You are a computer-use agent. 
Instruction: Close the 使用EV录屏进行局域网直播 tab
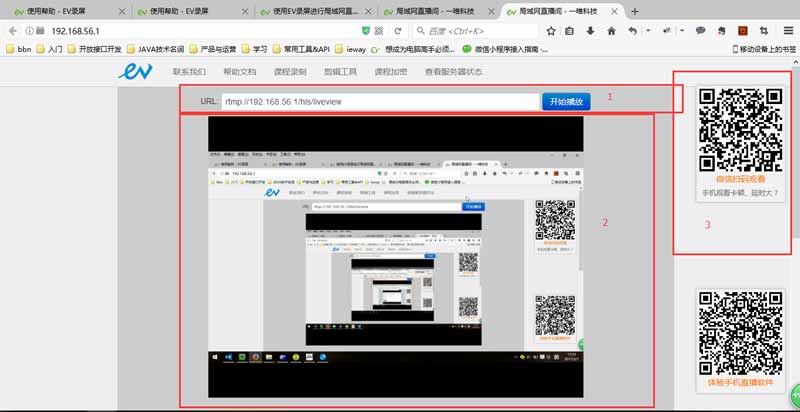[368, 11]
